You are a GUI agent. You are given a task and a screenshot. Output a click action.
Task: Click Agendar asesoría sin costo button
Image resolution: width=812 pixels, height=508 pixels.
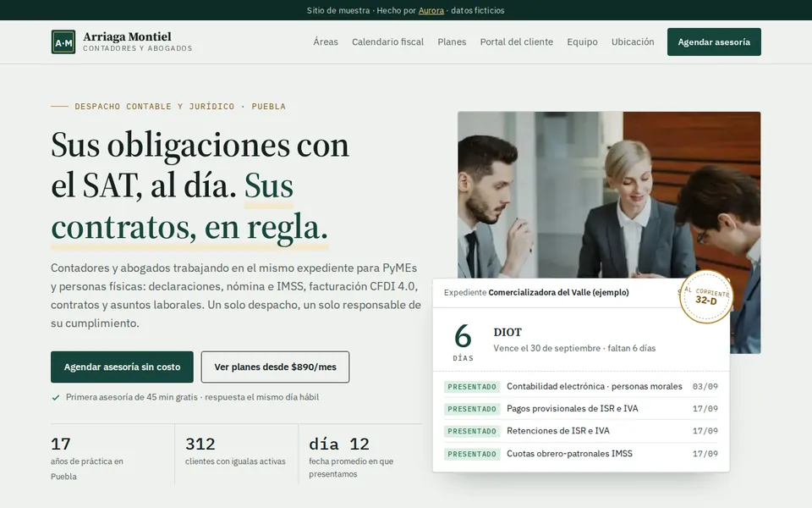[x=122, y=367]
